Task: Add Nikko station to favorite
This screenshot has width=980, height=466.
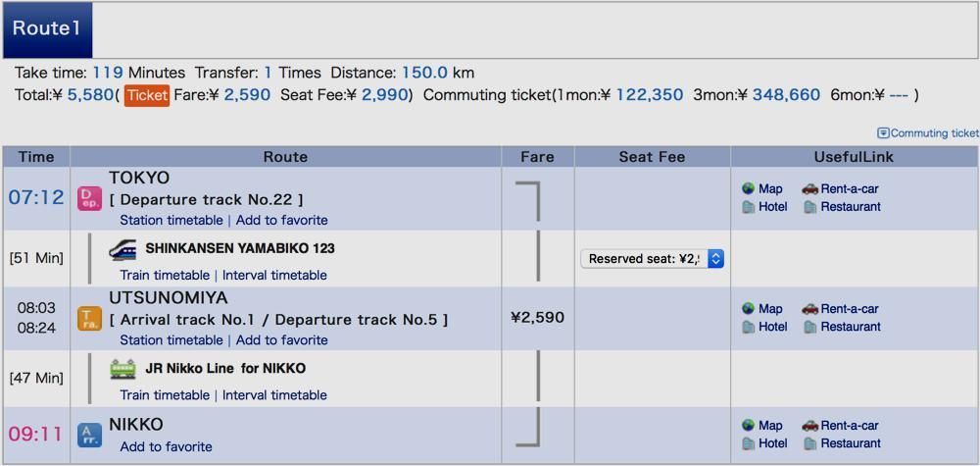Action: pos(167,446)
